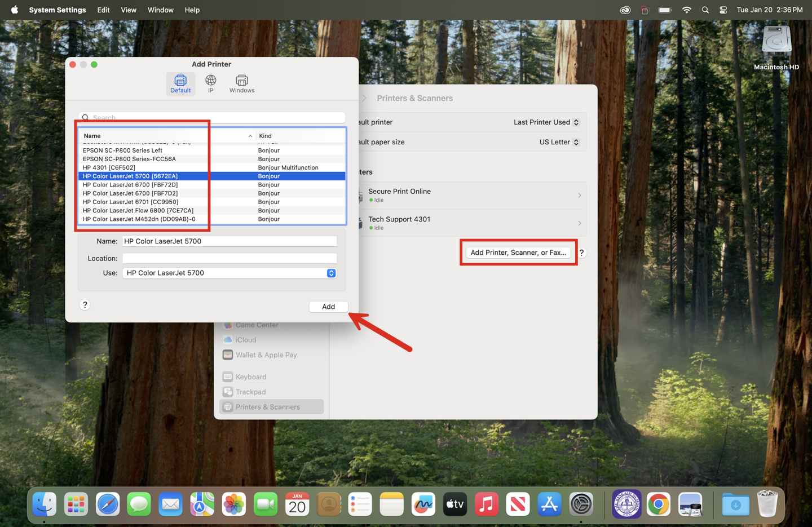Open the Wi-Fi status menu
Screen dimensions: 812x527
point(686,10)
